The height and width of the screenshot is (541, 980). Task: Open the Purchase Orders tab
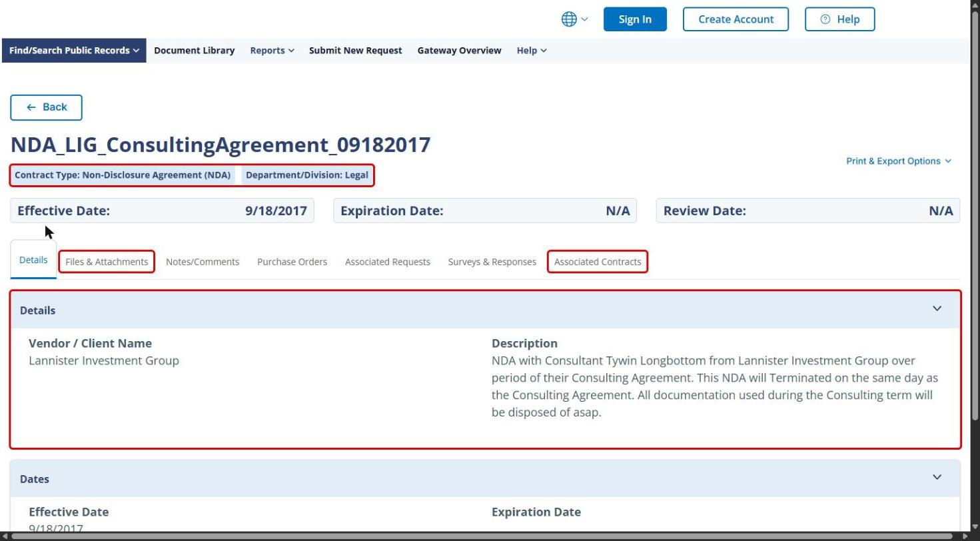[x=292, y=262]
